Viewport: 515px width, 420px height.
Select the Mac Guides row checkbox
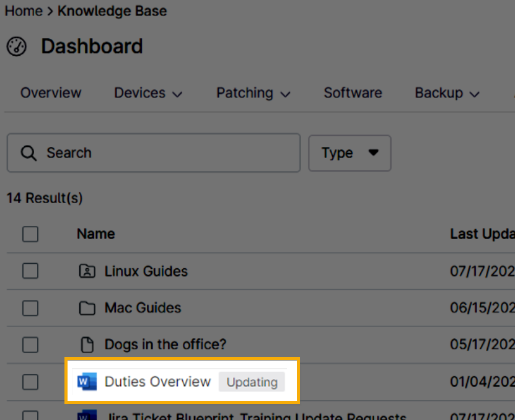coord(30,308)
